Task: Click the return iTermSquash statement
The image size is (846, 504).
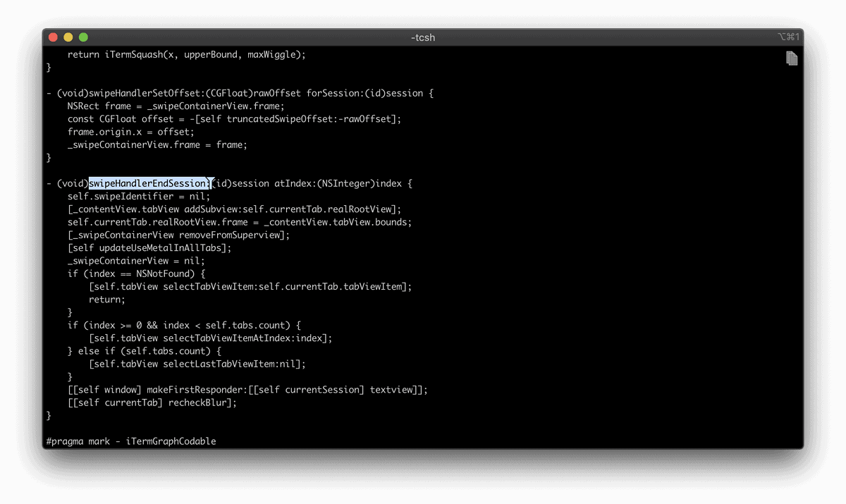Action: pos(185,54)
